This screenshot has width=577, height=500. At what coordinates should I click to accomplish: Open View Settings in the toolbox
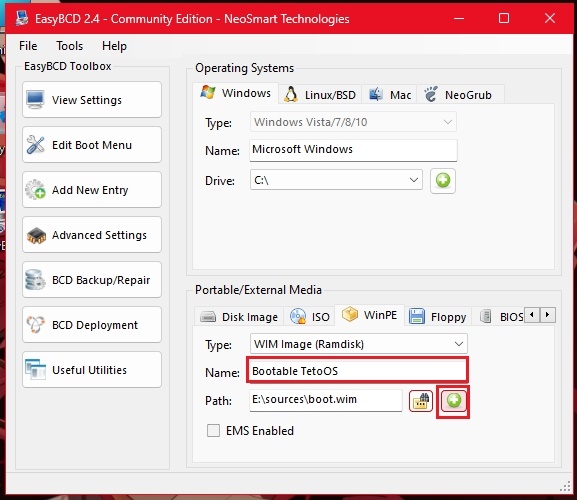pos(92,100)
